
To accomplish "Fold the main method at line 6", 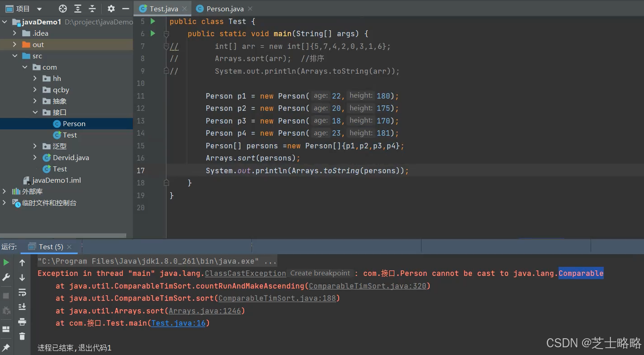I will (x=166, y=34).
